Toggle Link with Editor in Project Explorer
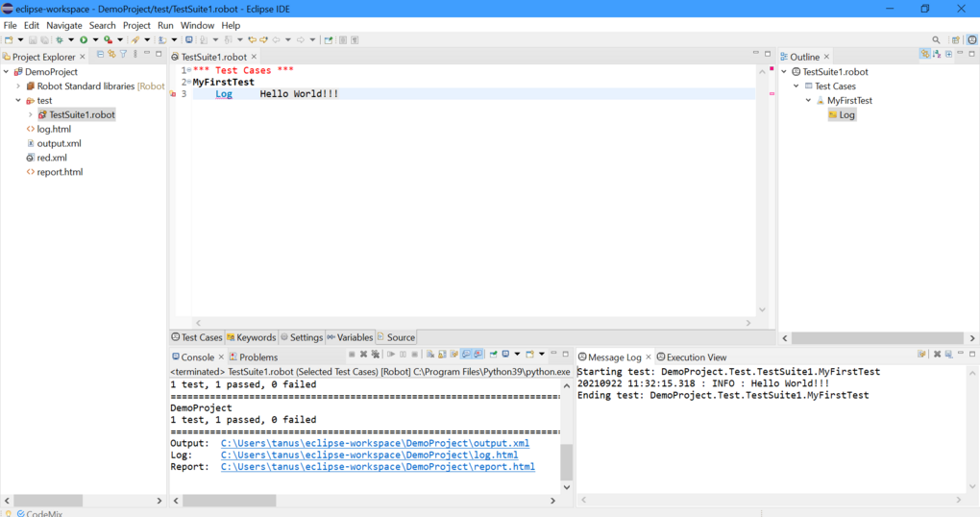 tap(111, 55)
